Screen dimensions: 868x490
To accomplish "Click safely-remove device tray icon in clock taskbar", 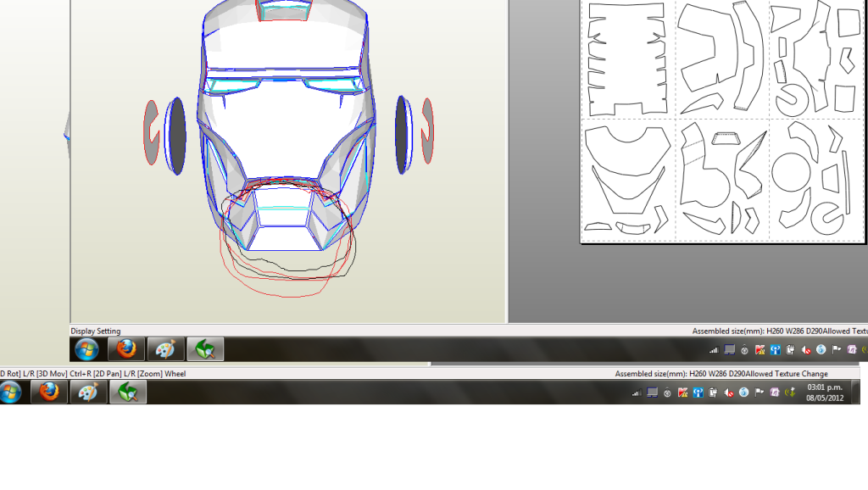I will [667, 393].
